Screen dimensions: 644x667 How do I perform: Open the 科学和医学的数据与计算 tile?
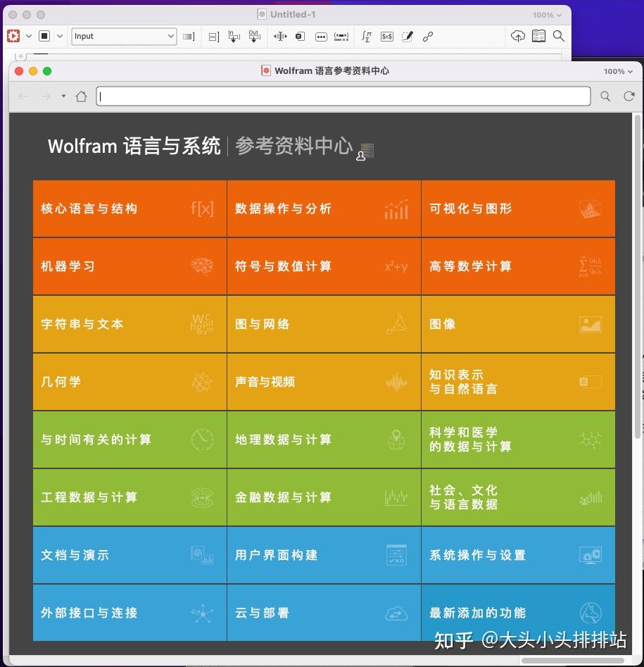(518, 440)
